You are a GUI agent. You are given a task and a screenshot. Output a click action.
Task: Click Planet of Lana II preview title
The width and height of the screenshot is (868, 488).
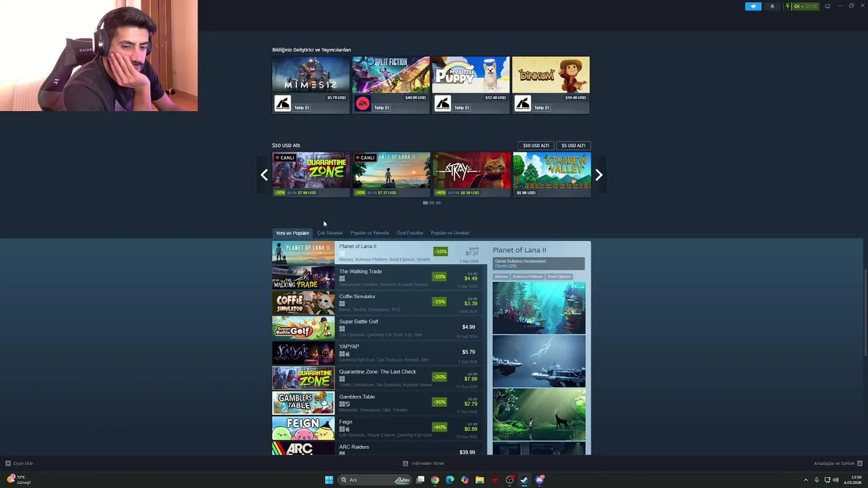click(x=519, y=250)
